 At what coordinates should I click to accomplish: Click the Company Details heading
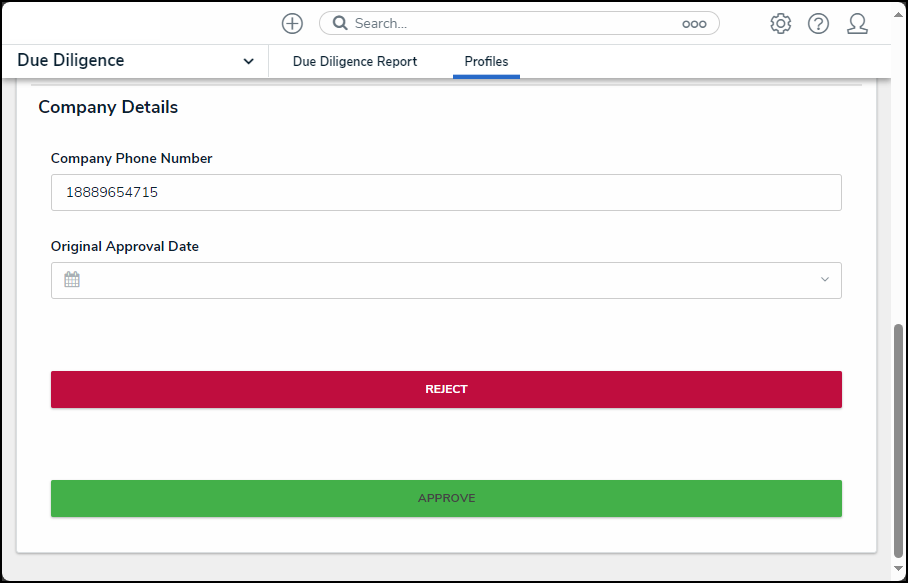(108, 108)
